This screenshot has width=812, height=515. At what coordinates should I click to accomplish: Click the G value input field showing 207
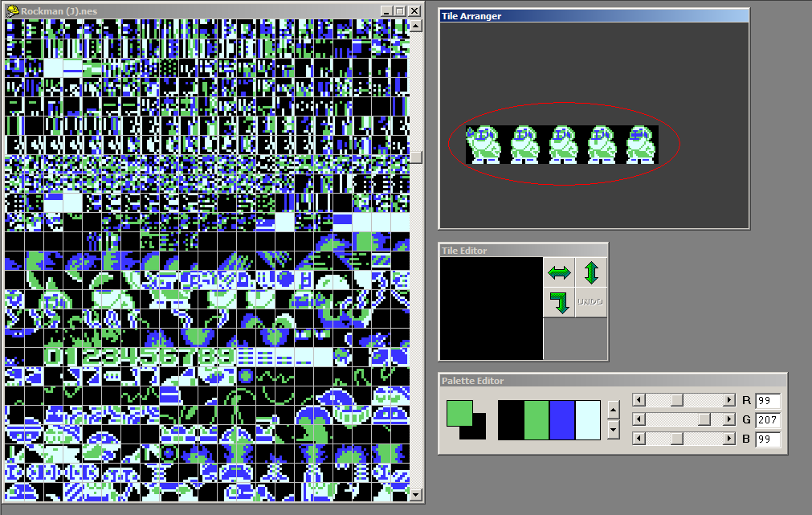[767, 419]
